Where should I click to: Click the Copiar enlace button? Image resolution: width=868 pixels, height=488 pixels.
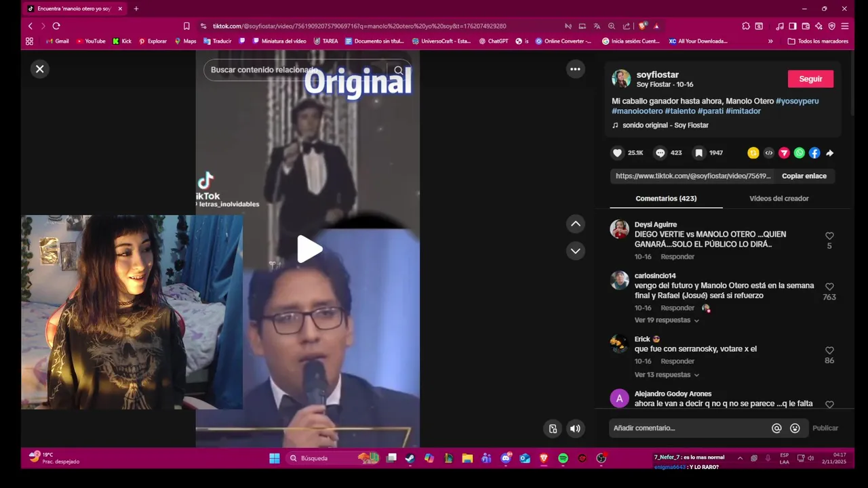(x=804, y=176)
